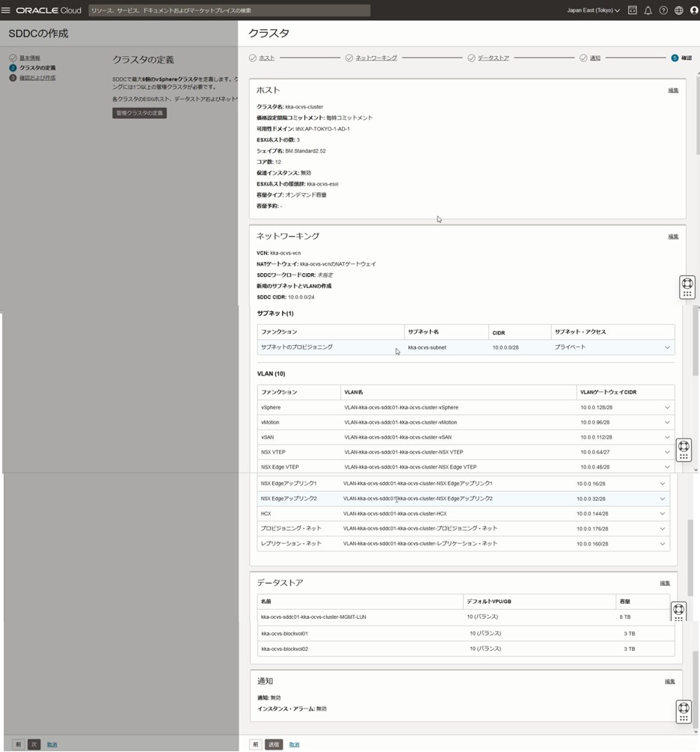Screen dimensions: 700x752
Task: Open the user profile avatar menu
Action: [x=694, y=10]
